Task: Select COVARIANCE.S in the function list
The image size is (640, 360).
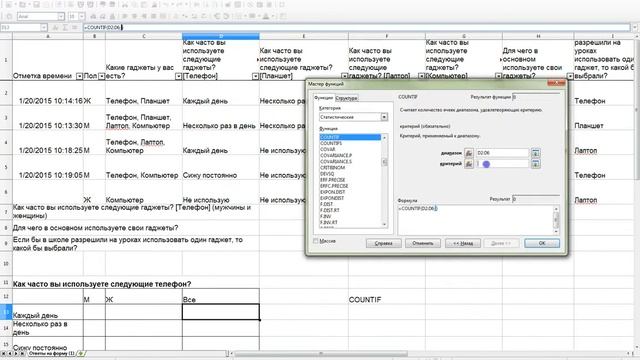Action: [350, 162]
